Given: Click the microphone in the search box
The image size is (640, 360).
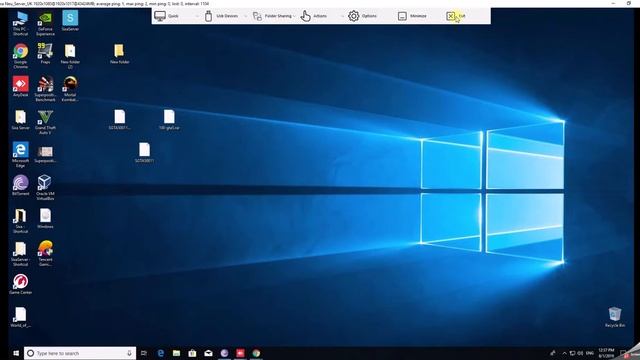Looking at the screenshot, I should 129,353.
